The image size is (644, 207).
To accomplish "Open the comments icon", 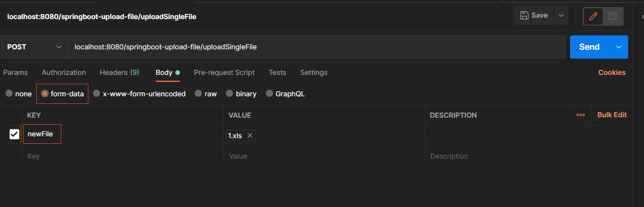I will coord(612,16).
